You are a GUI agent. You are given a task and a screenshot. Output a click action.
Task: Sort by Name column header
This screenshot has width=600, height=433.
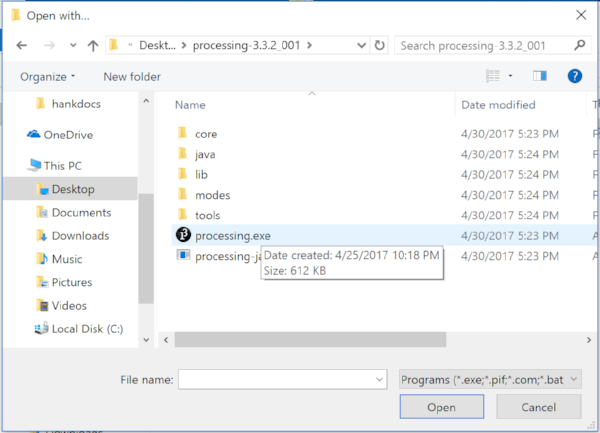tap(190, 105)
